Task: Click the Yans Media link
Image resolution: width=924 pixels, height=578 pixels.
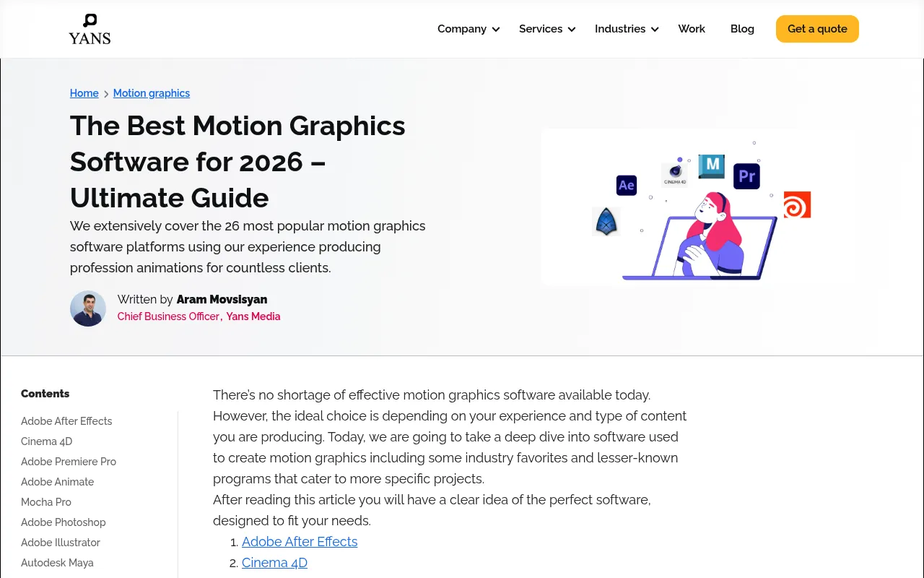Action: 253,316
